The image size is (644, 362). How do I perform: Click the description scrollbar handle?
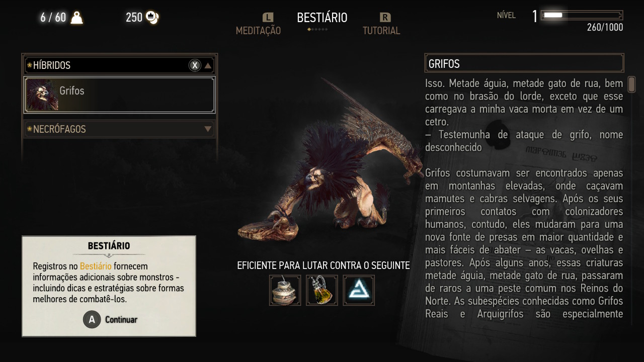[631, 83]
